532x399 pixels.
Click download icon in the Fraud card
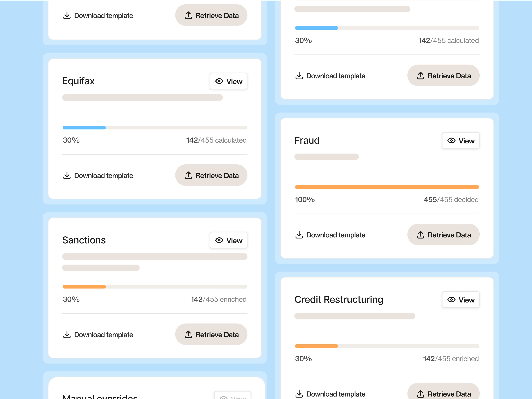coord(299,235)
